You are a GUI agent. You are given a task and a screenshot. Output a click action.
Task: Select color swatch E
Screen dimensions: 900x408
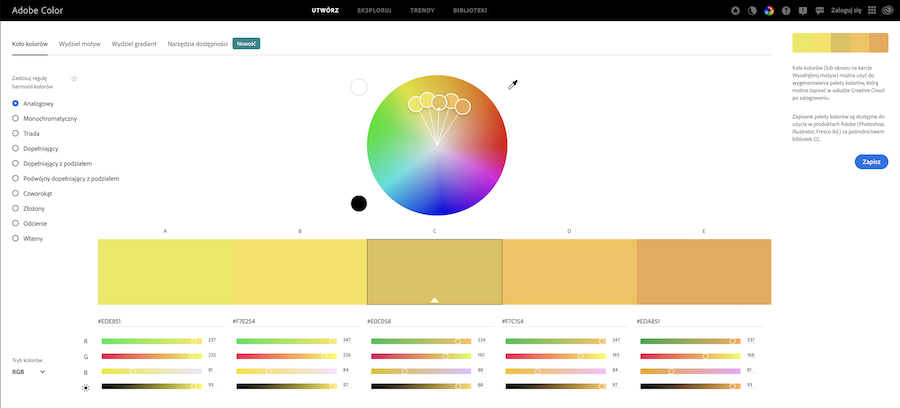tap(704, 272)
